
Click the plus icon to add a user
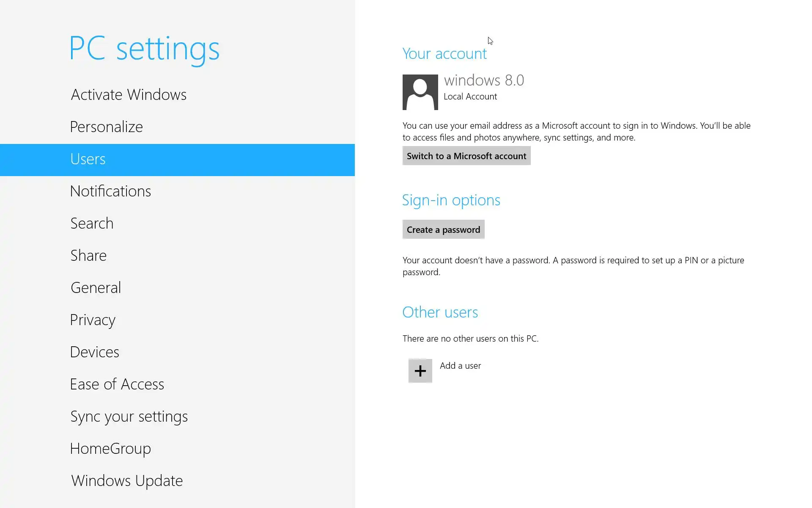click(420, 371)
